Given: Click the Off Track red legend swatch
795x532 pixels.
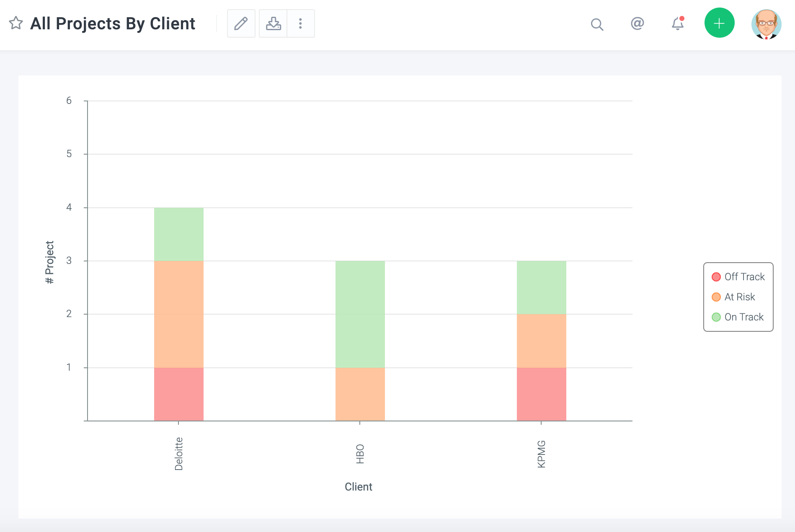Looking at the screenshot, I should (x=716, y=277).
